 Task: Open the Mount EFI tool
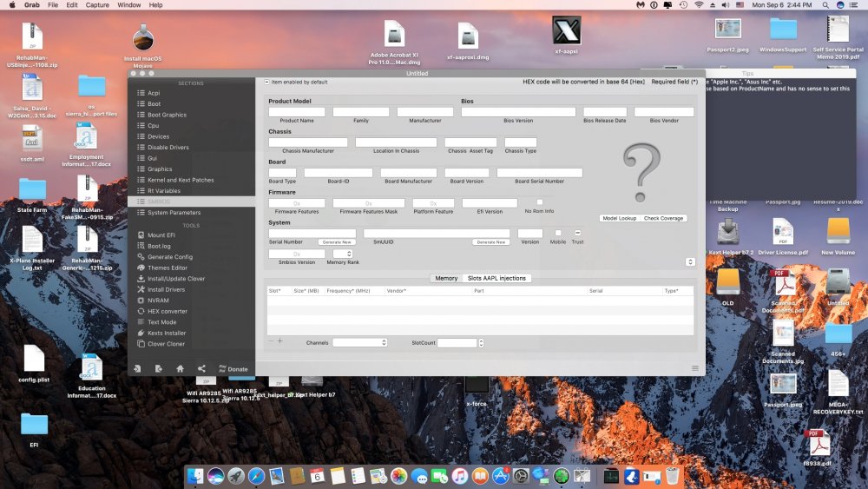[161, 235]
